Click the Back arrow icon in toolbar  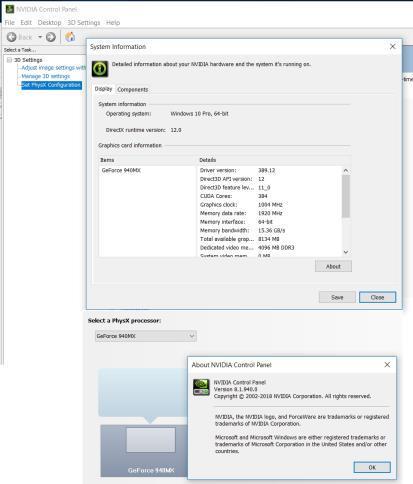pyautogui.click(x=12, y=37)
